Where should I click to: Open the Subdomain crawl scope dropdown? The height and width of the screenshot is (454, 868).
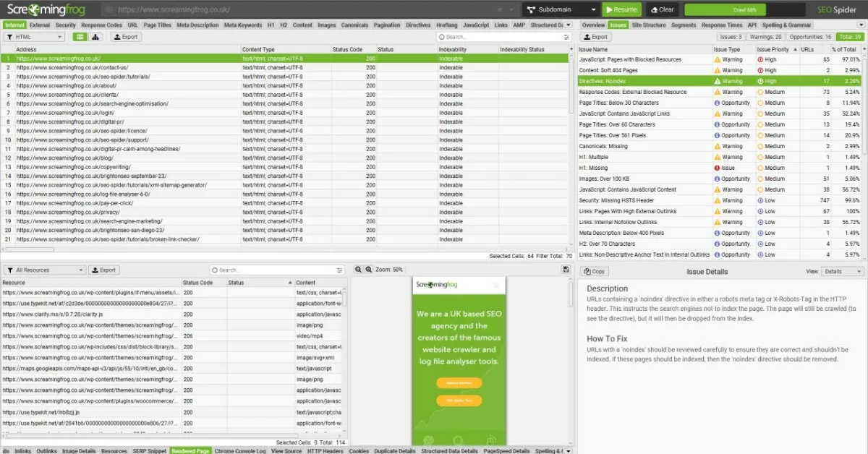point(562,9)
